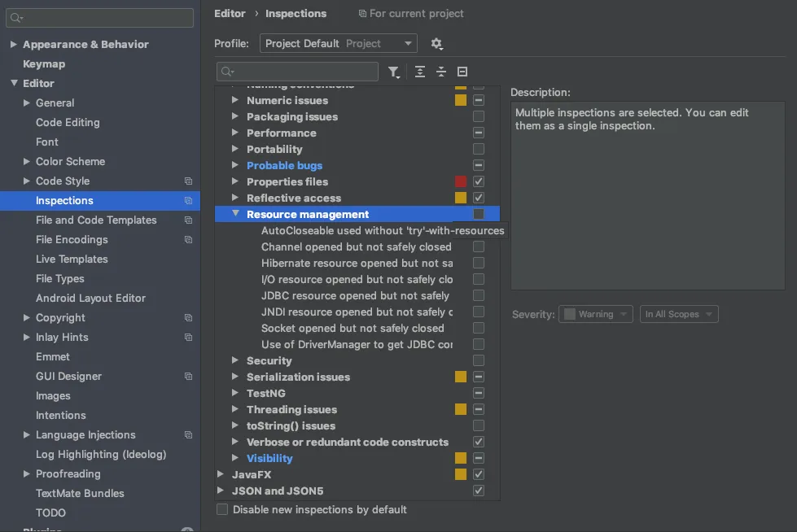Click the Expand All tree icon
The height and width of the screenshot is (532, 797).
click(420, 72)
